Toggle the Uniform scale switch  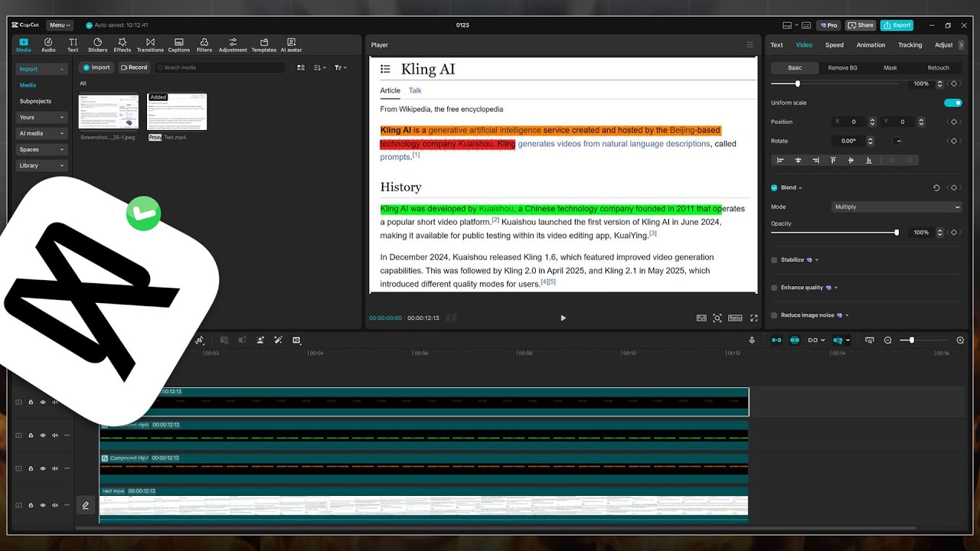point(952,103)
